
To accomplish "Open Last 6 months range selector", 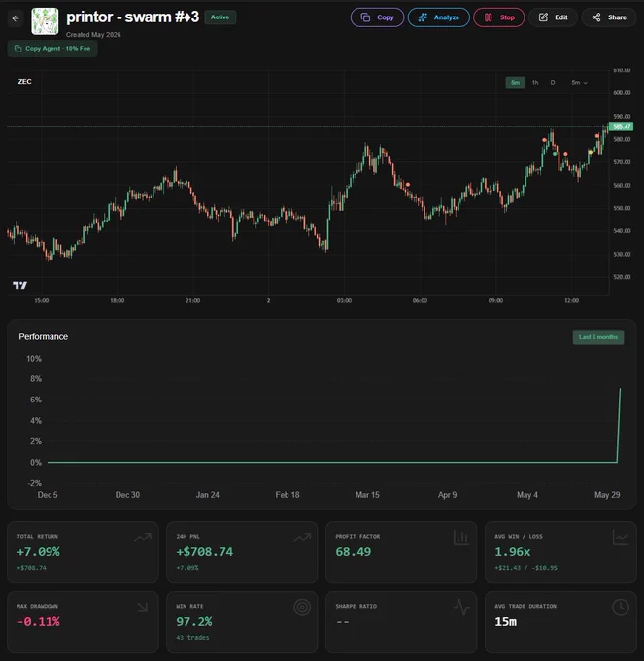I will coord(598,337).
